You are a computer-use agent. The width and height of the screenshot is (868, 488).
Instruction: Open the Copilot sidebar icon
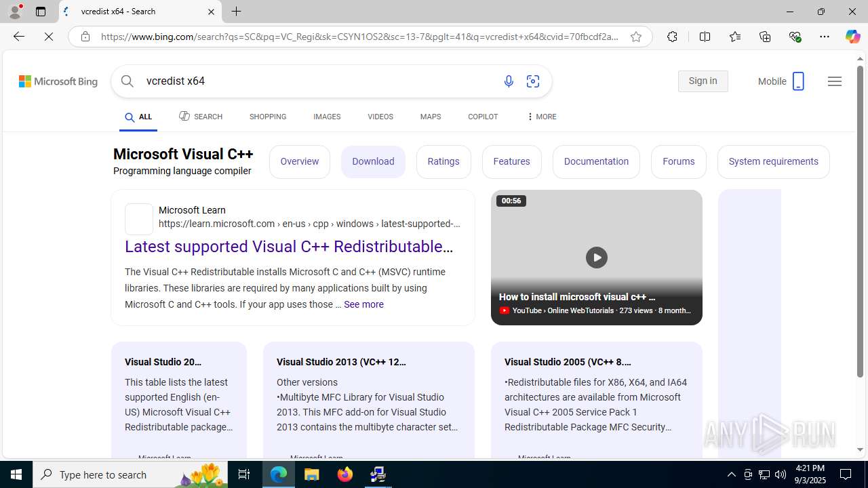(852, 37)
